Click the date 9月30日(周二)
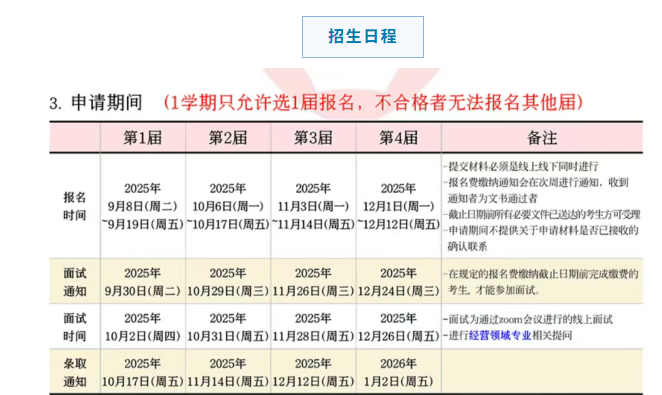Screen dimensions: 662x395 (143, 291)
